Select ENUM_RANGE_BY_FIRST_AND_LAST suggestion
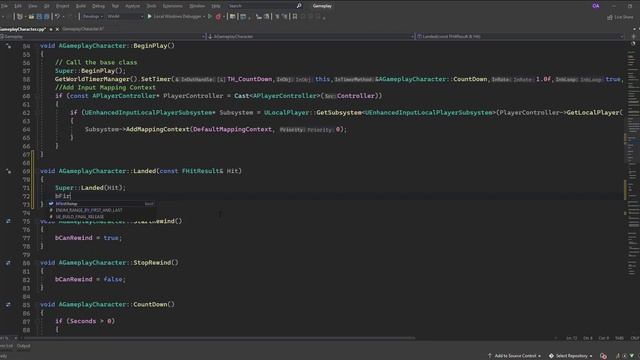This screenshot has width=640, height=360. point(101,210)
